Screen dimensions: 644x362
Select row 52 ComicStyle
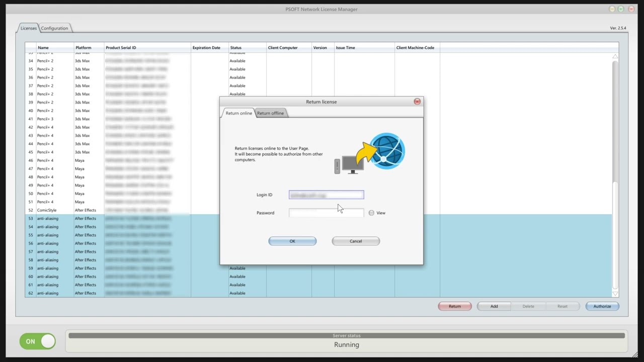click(x=318, y=210)
